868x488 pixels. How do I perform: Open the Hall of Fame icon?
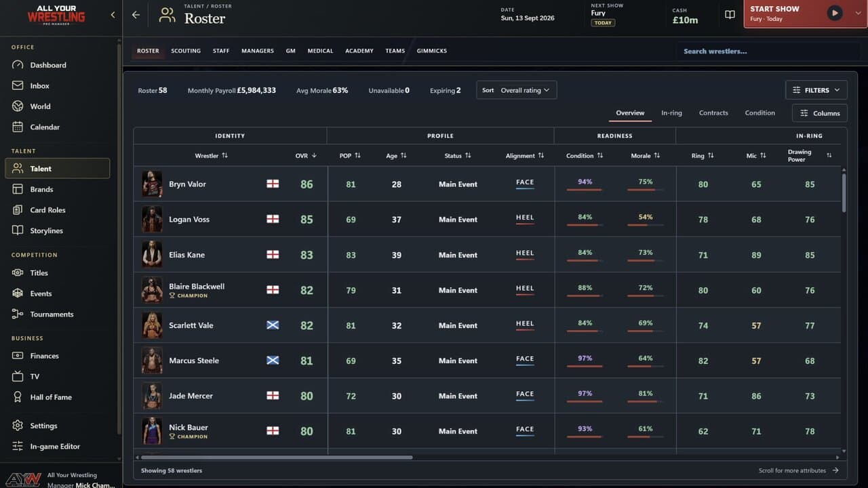coord(18,397)
